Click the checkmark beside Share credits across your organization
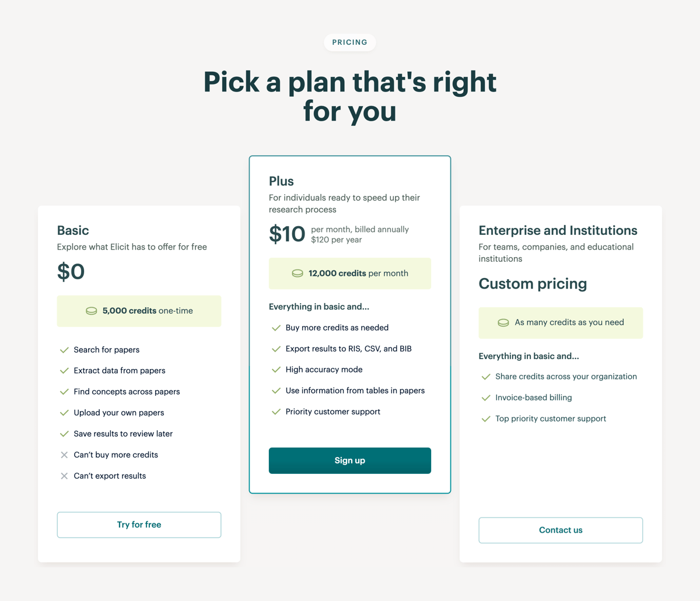This screenshot has width=700, height=601. pos(485,377)
